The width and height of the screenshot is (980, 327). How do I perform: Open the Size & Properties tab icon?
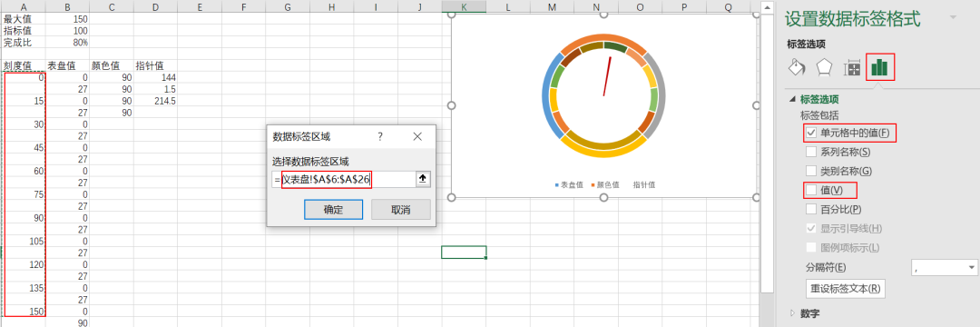coord(853,68)
